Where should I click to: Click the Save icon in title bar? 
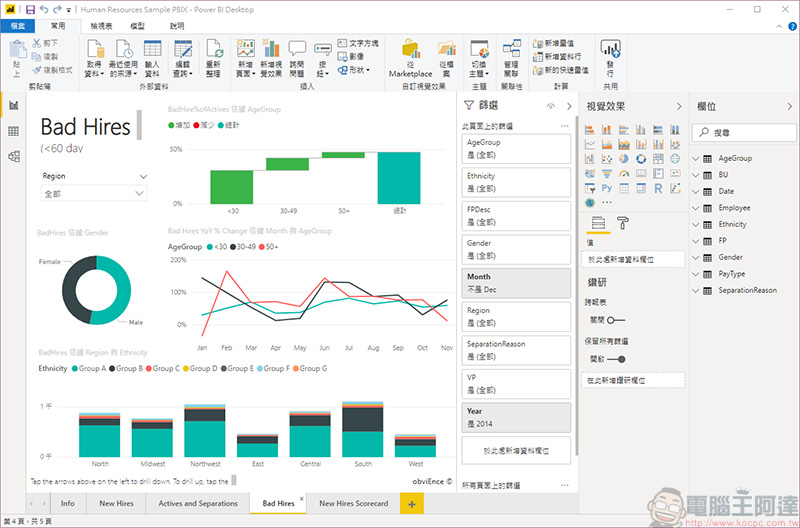point(30,9)
